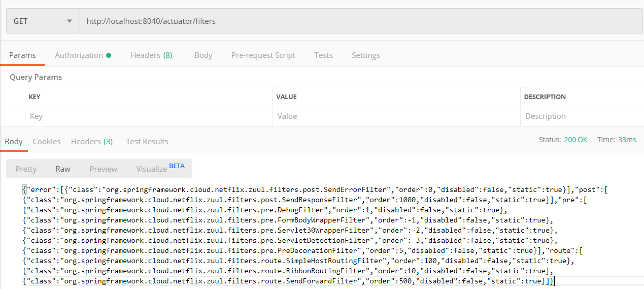Open the Authorization tab
Viewport: 644px width, 289px height.
coord(83,55)
